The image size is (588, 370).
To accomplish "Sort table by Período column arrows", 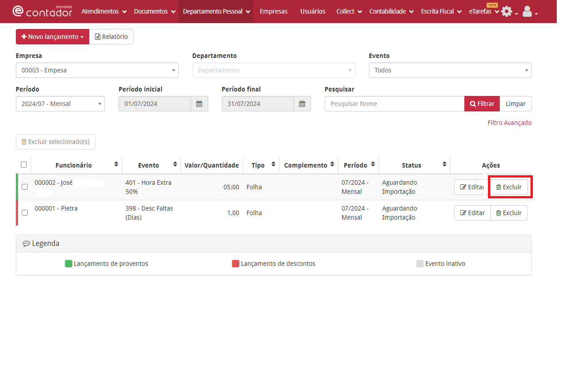I will point(373,164).
